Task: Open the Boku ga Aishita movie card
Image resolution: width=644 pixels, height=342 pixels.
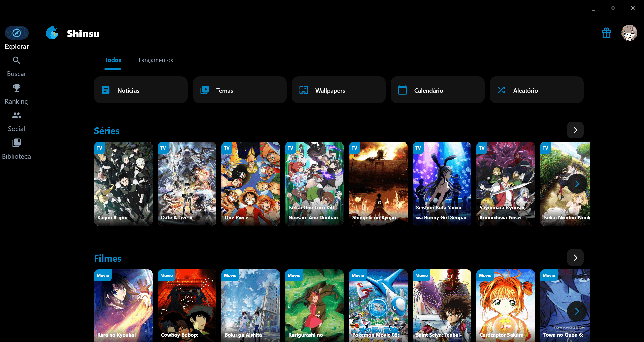Action: [x=251, y=306]
